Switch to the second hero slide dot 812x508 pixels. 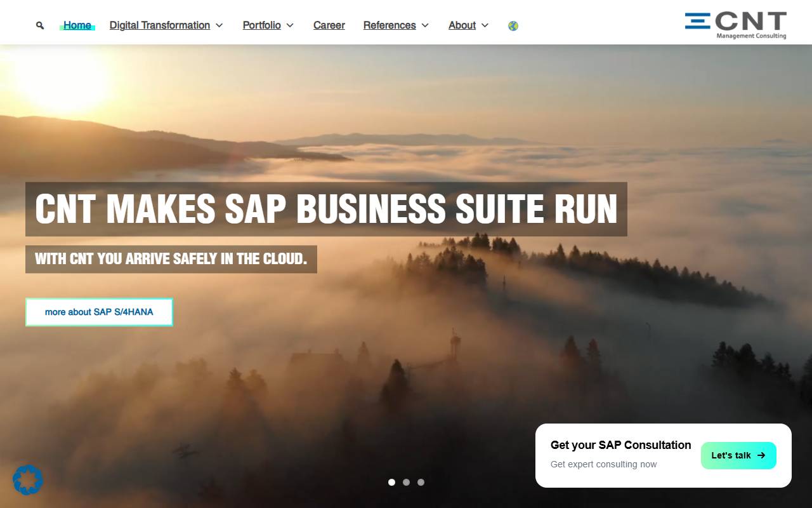click(406, 482)
